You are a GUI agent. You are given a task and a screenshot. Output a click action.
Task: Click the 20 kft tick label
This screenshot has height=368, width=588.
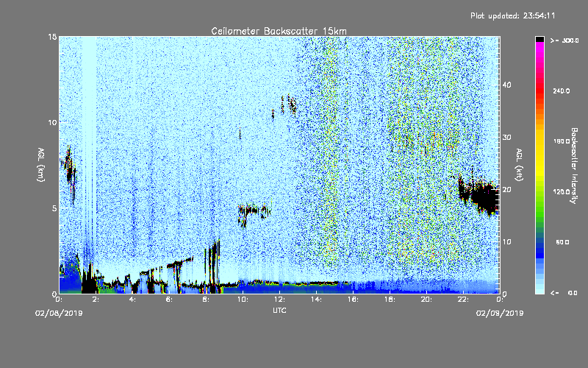coord(506,189)
